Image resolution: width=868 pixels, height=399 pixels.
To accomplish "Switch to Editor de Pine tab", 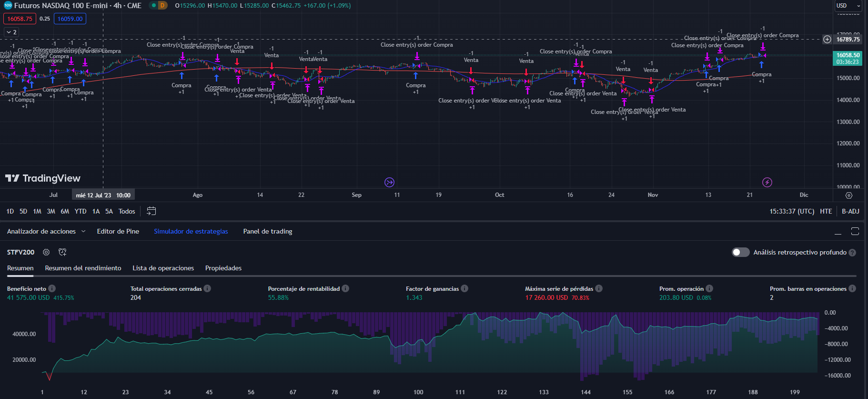I will pos(118,231).
